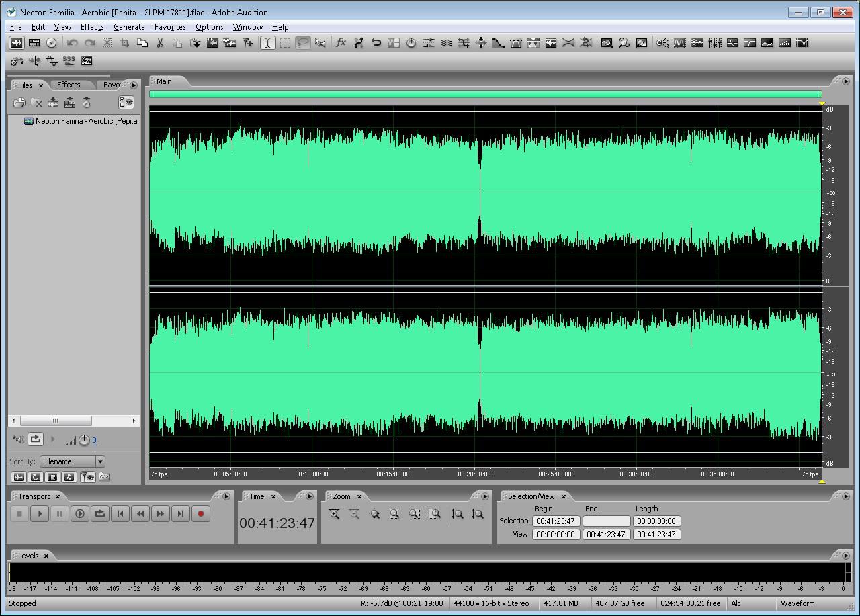Select the Scrubbing speaker tool
The image size is (860, 616).
click(x=320, y=43)
